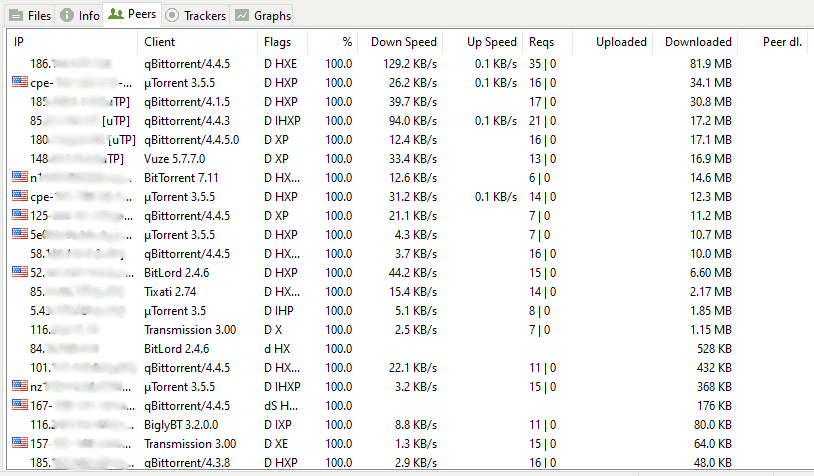Sort by the Uploaded column header
This screenshot has width=814, height=476.
pyautogui.click(x=612, y=42)
